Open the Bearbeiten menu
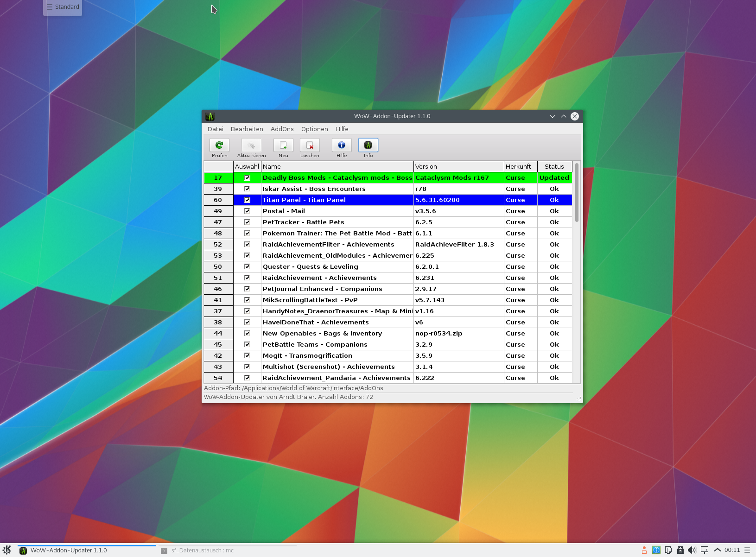Viewport: 756px width, 557px height. tap(247, 129)
